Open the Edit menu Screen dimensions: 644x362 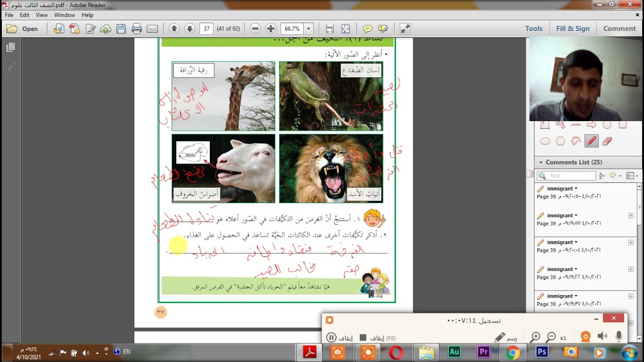click(x=25, y=15)
